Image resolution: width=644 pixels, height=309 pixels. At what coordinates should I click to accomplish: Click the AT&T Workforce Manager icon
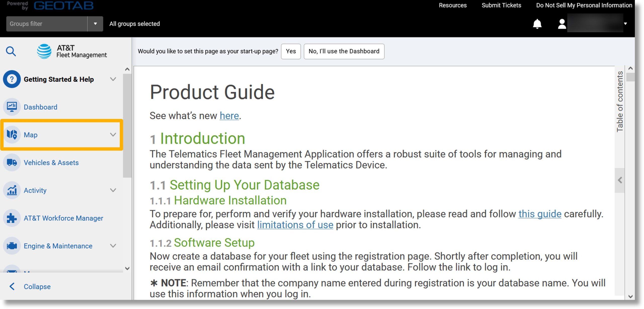[12, 217]
